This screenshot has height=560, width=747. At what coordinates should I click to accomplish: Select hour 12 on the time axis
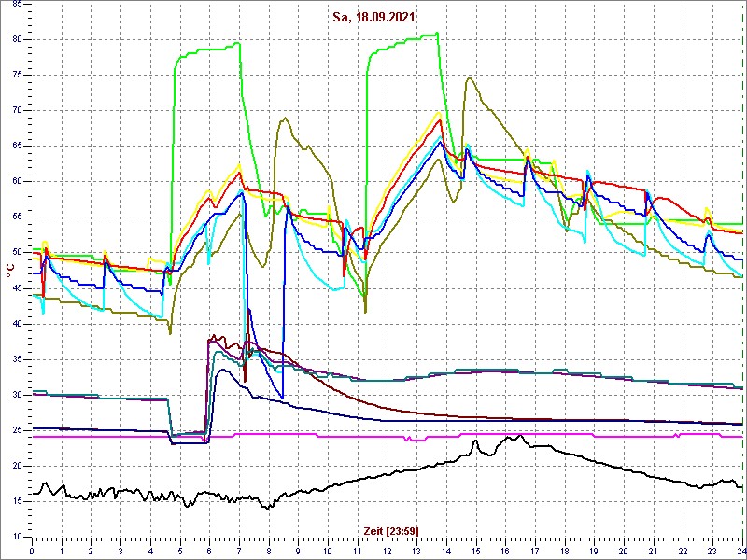click(387, 551)
